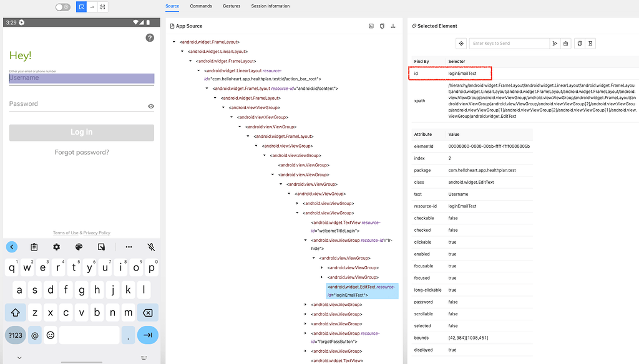The image size is (639, 364).
Task: Toggle attribute display in App Source header
Action: [371, 26]
